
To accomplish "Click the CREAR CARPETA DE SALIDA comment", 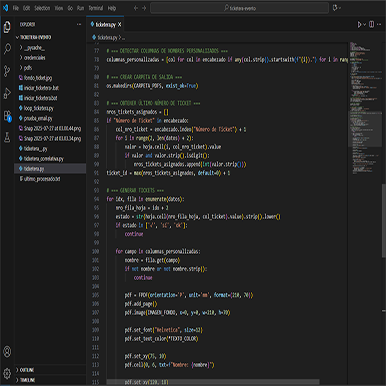I will click(x=144, y=77).
